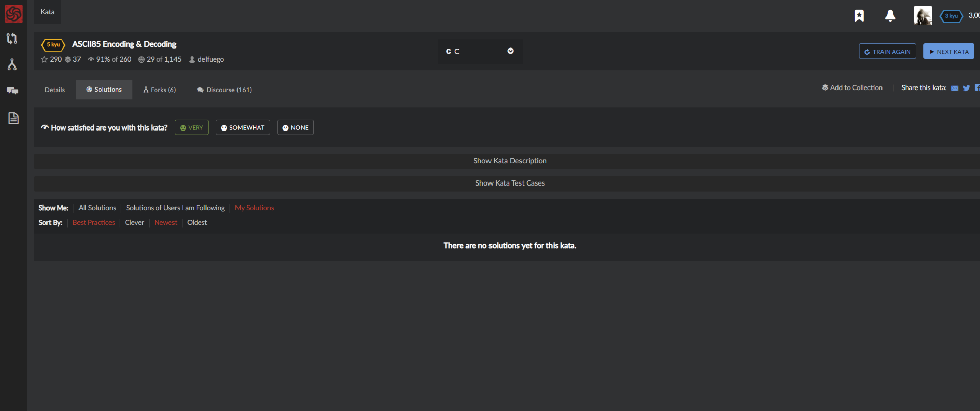This screenshot has height=411, width=980.
Task: Select the NONE satisfaction option
Action: [x=295, y=127]
